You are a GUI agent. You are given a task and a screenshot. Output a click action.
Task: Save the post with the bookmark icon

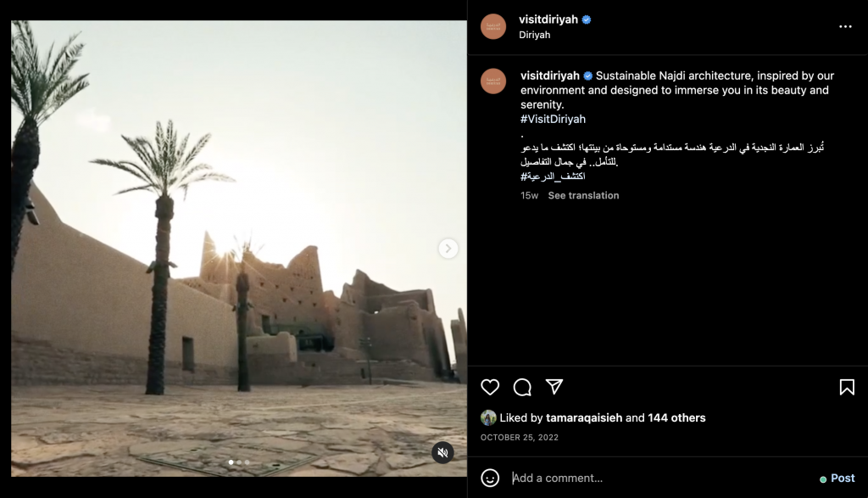[847, 387]
